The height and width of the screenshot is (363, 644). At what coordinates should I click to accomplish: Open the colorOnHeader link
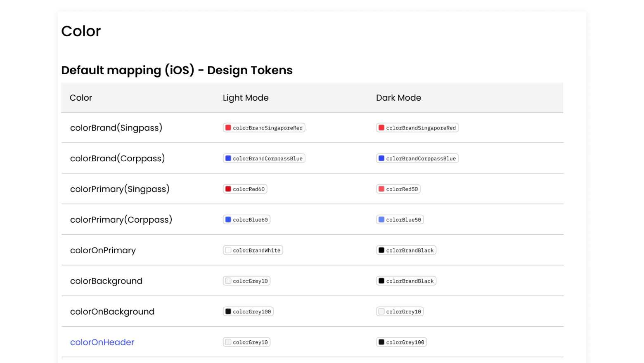(x=102, y=342)
